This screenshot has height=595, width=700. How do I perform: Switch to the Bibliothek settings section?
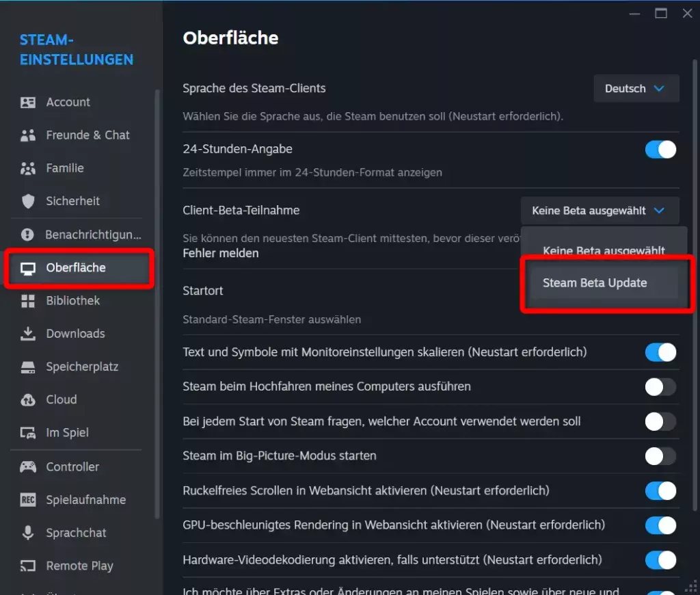point(73,301)
